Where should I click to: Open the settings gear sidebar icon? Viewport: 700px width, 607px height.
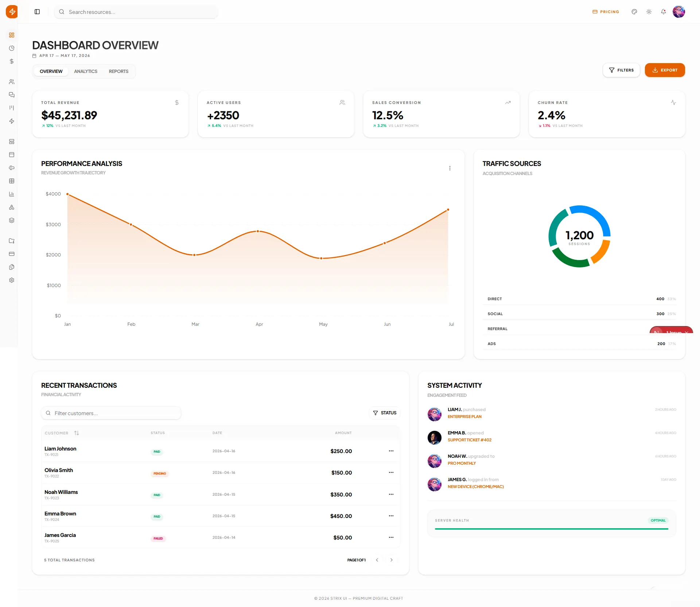click(12, 280)
